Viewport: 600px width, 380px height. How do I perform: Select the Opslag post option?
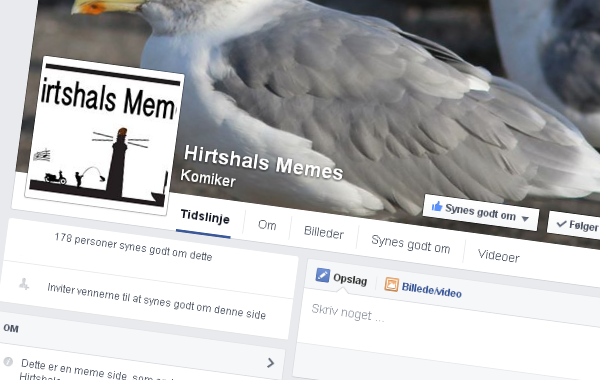[341, 277]
